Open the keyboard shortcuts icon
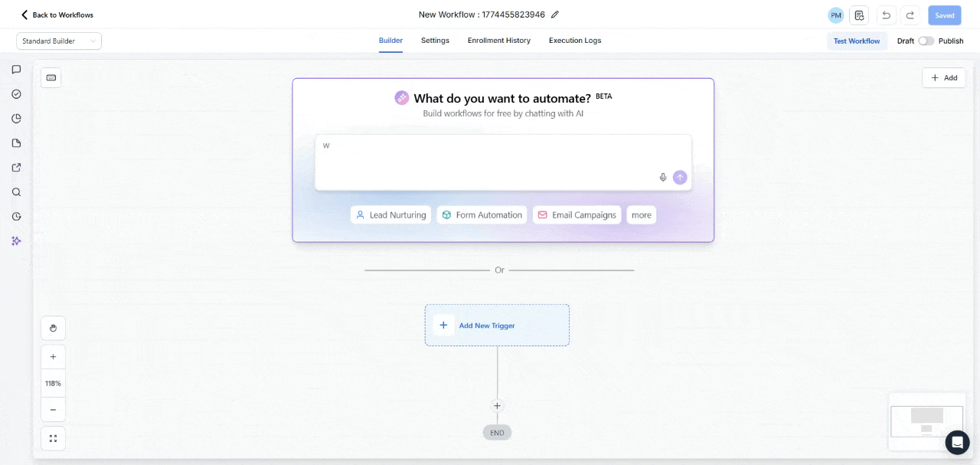Viewport: 980px width, 465px height. [51, 77]
